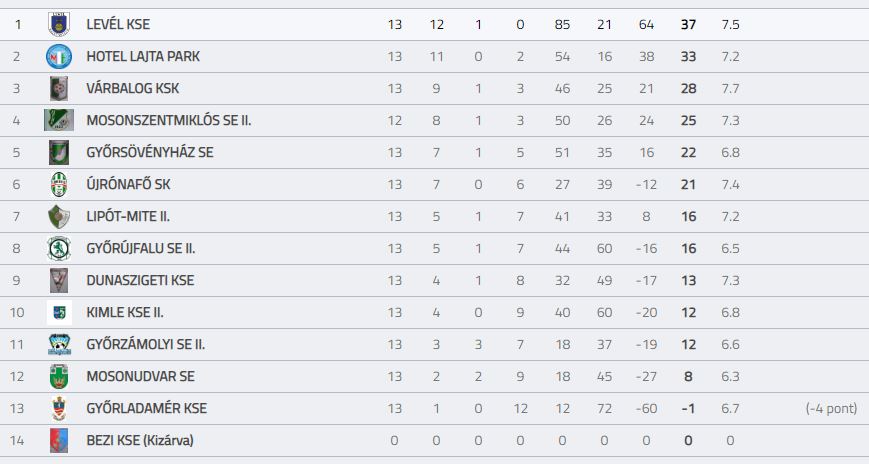Click the (-4 pont) penalty note
The height and width of the screenshot is (464, 869).
point(831,409)
